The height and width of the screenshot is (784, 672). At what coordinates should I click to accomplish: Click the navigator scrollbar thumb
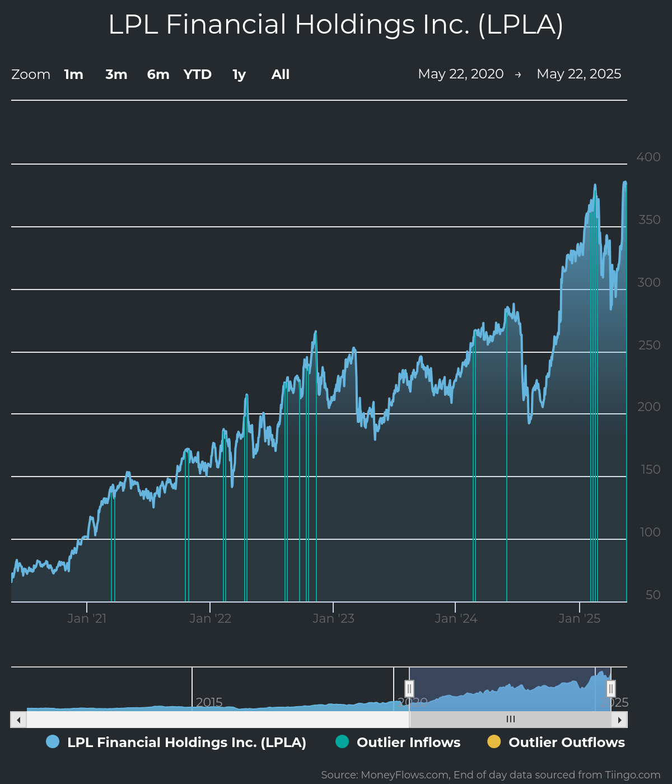(510, 720)
